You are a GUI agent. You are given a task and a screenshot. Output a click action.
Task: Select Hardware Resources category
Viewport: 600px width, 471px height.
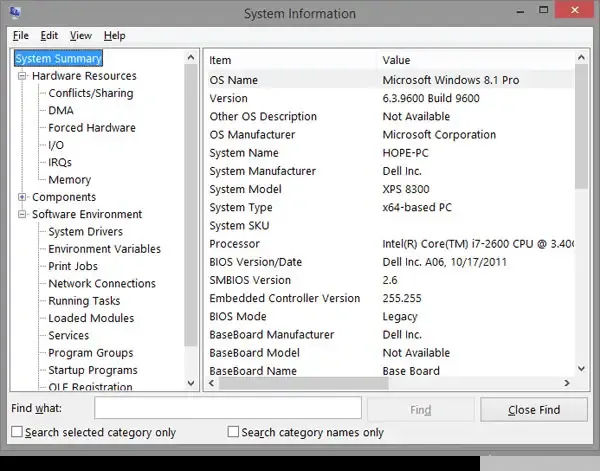click(x=84, y=76)
